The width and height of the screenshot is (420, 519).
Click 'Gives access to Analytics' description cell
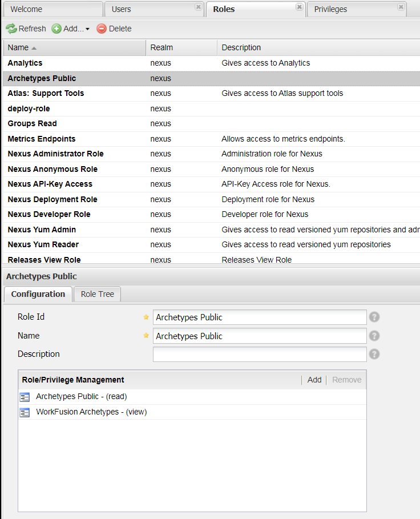[266, 63]
